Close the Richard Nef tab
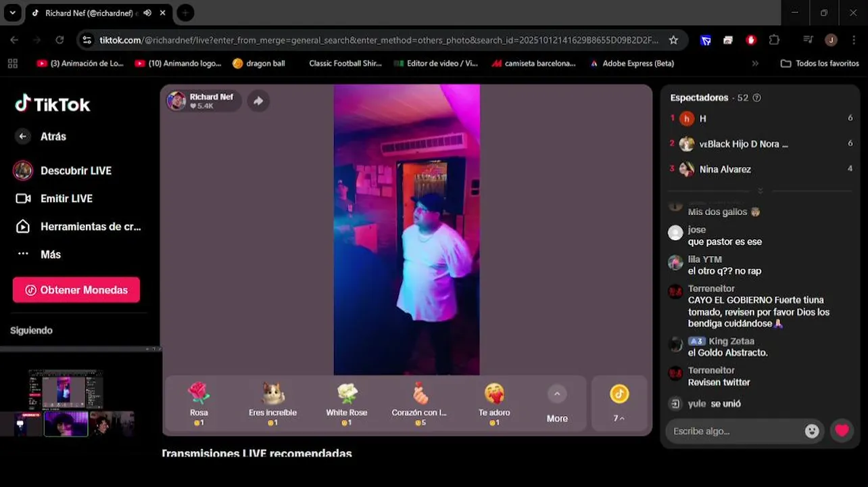The image size is (868, 487). [163, 13]
